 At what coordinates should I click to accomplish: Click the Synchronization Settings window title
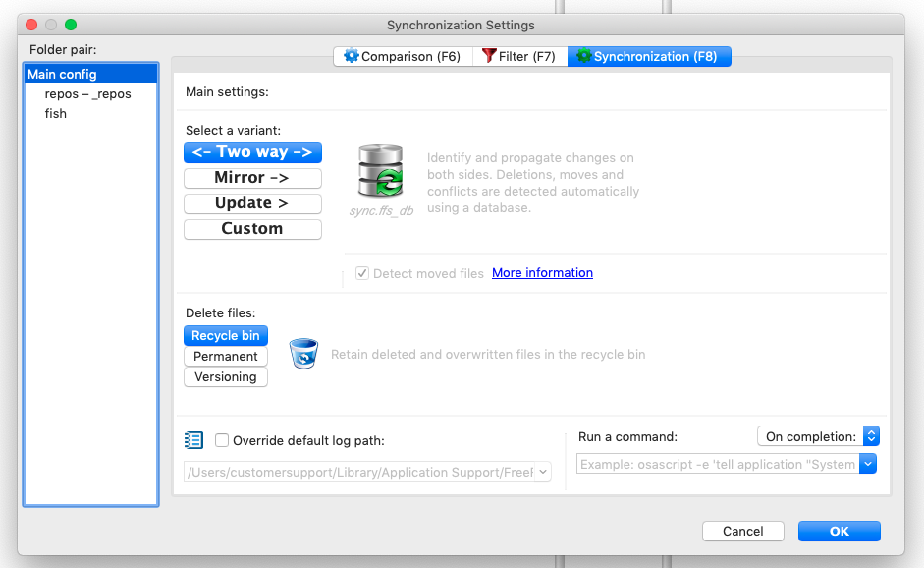[x=461, y=25]
